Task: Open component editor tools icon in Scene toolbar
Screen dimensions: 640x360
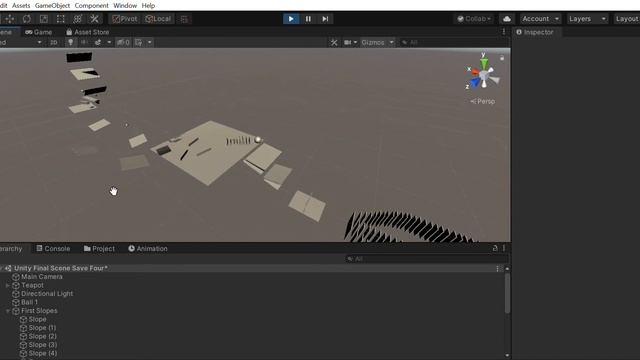Action: point(334,42)
